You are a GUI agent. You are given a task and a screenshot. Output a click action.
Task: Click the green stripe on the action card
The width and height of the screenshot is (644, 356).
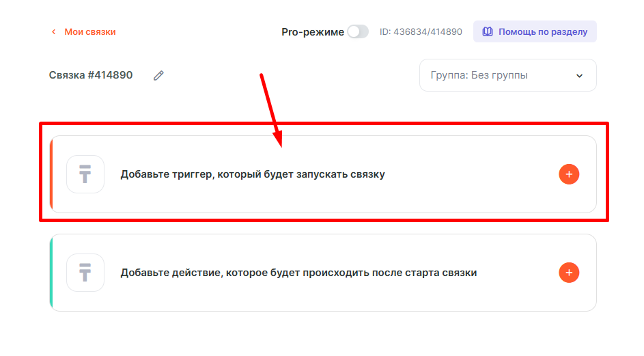pyautogui.click(x=51, y=273)
